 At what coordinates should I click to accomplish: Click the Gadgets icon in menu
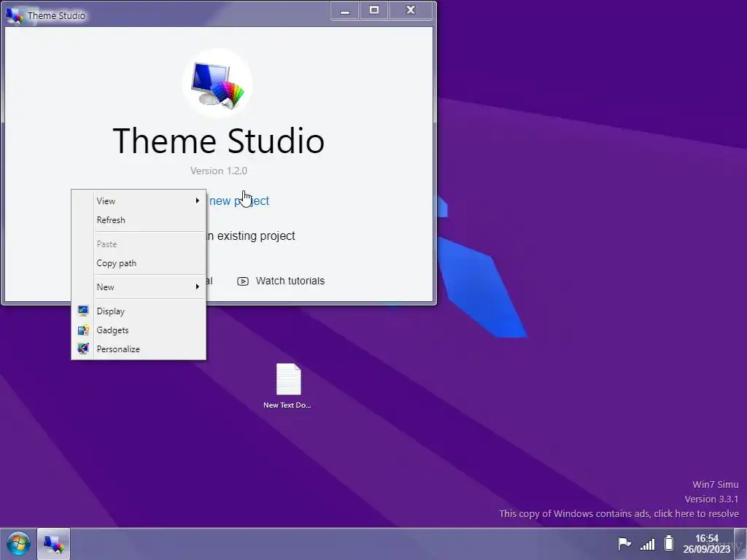tap(83, 330)
